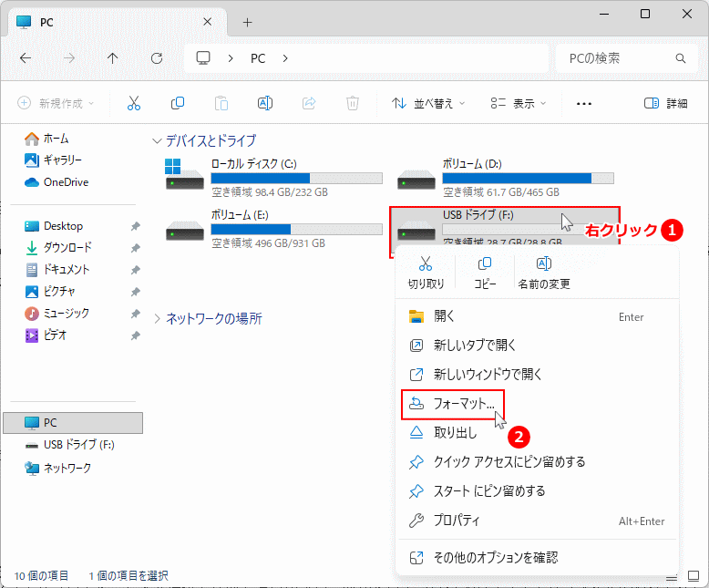Select OneDrive in the navigation pane
Viewport: 709px width, 588px height.
click(x=66, y=181)
